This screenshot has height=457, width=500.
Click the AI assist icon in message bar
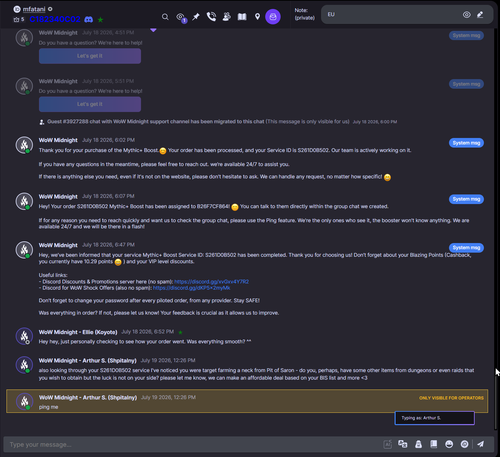388,444
